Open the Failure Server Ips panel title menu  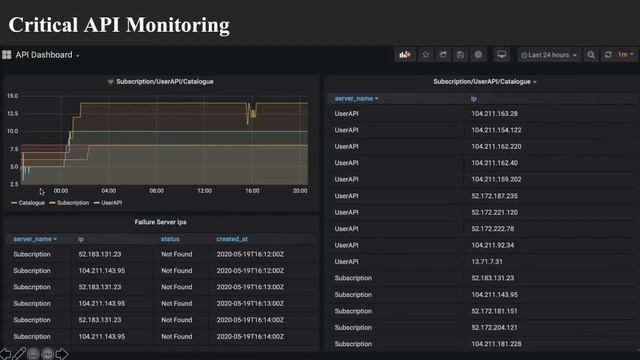[x=160, y=222]
